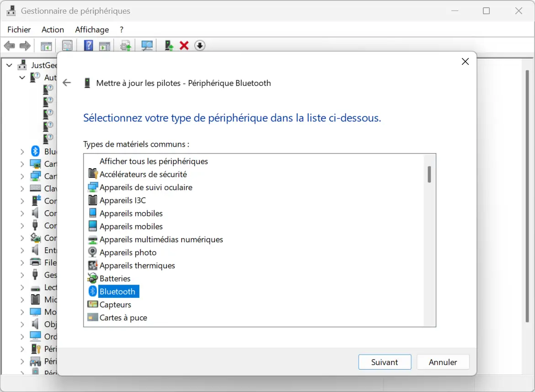Image resolution: width=535 pixels, height=392 pixels.
Task: Click the Appareils photo camera icon
Action: [92, 252]
